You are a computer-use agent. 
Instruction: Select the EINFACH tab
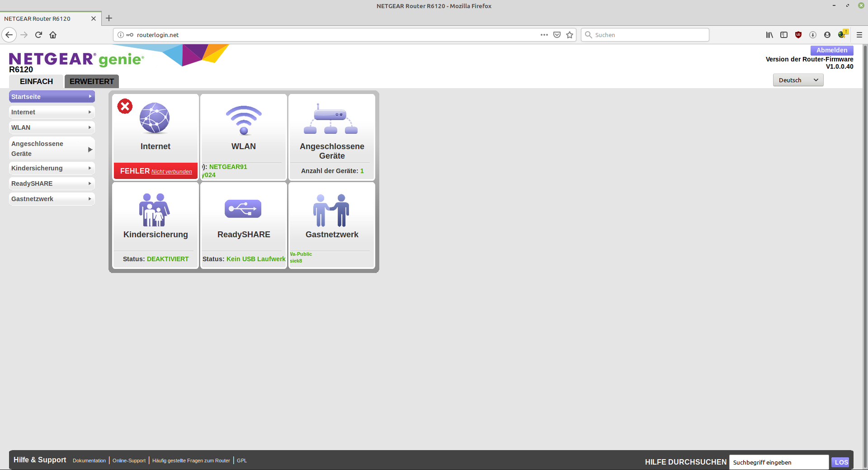tap(36, 81)
